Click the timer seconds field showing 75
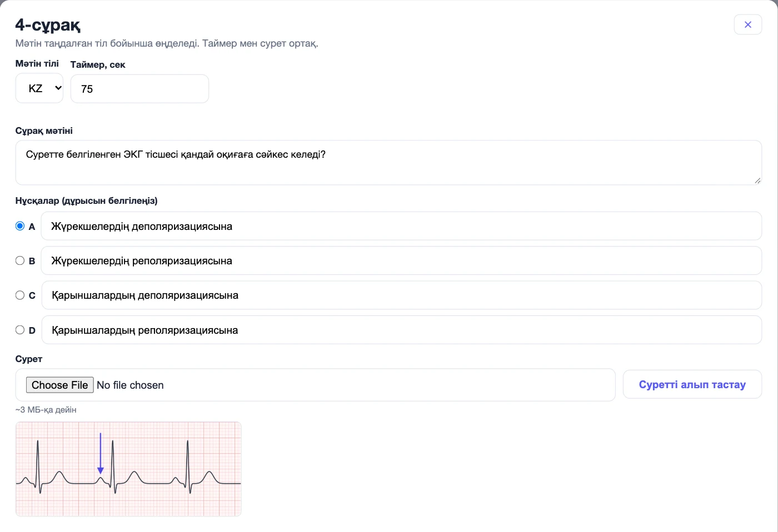Screen dimensions: 778x532 [139, 89]
